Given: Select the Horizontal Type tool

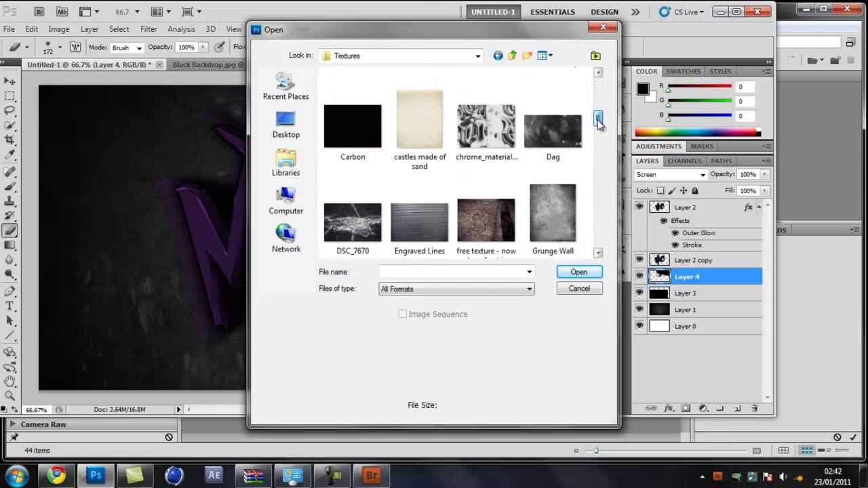Looking at the screenshot, I should [10, 306].
